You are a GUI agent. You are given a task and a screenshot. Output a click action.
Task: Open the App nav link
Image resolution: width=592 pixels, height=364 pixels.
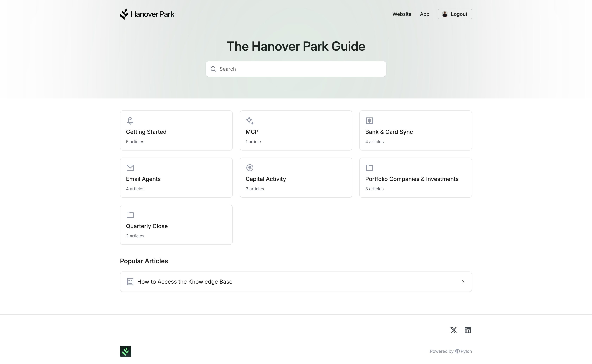[x=424, y=14]
